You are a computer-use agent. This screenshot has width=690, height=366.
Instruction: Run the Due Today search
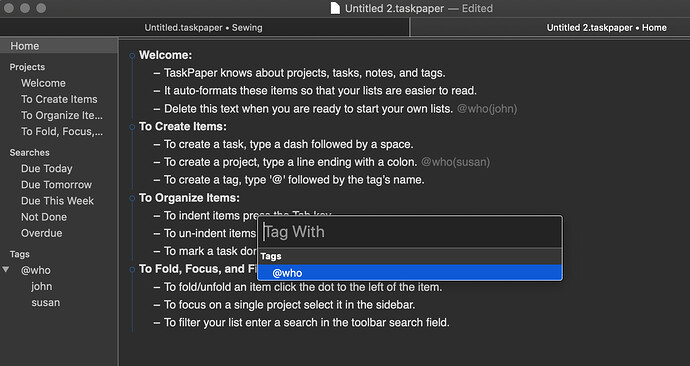tap(47, 168)
